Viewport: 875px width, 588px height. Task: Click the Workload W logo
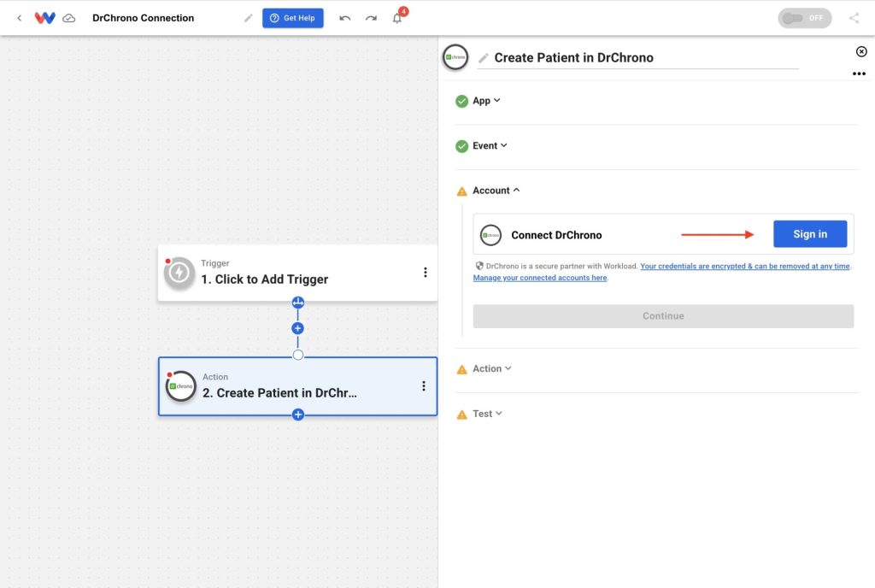pyautogui.click(x=44, y=18)
